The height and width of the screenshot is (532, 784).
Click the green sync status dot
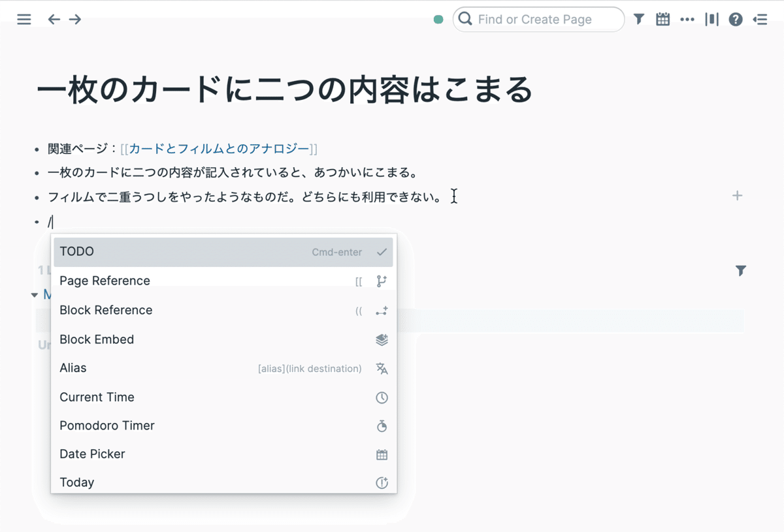pos(438,20)
